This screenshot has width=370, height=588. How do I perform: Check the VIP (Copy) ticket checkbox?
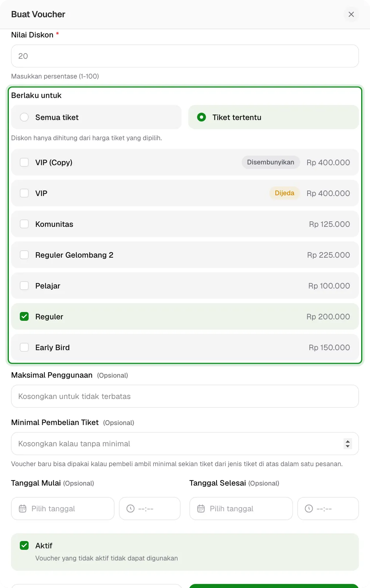click(x=24, y=162)
